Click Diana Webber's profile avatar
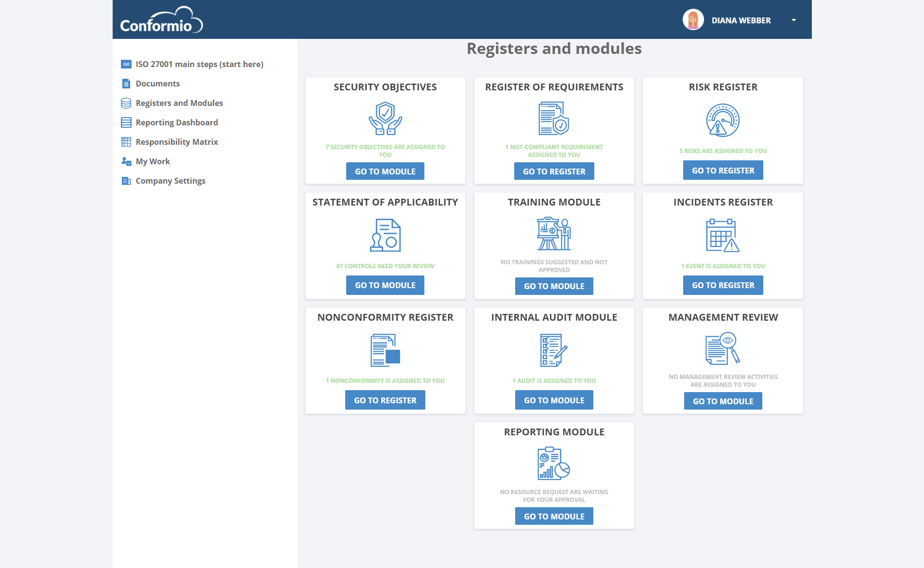 click(x=693, y=20)
